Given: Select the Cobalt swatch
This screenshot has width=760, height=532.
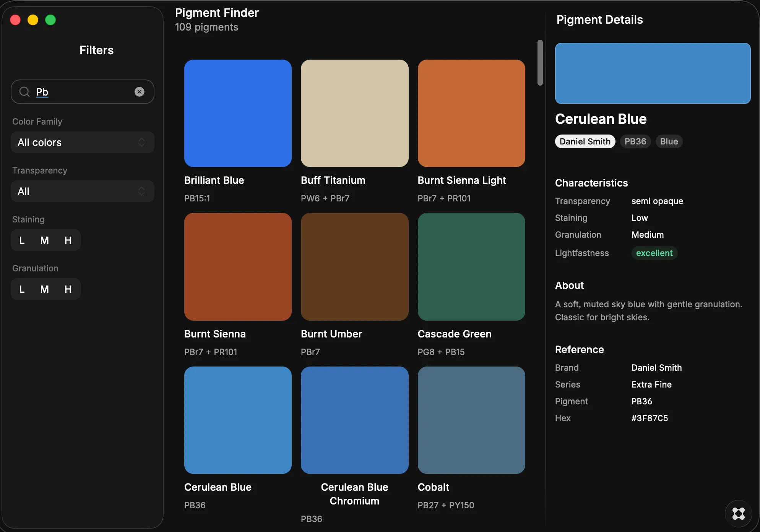Looking at the screenshot, I should 471,420.
